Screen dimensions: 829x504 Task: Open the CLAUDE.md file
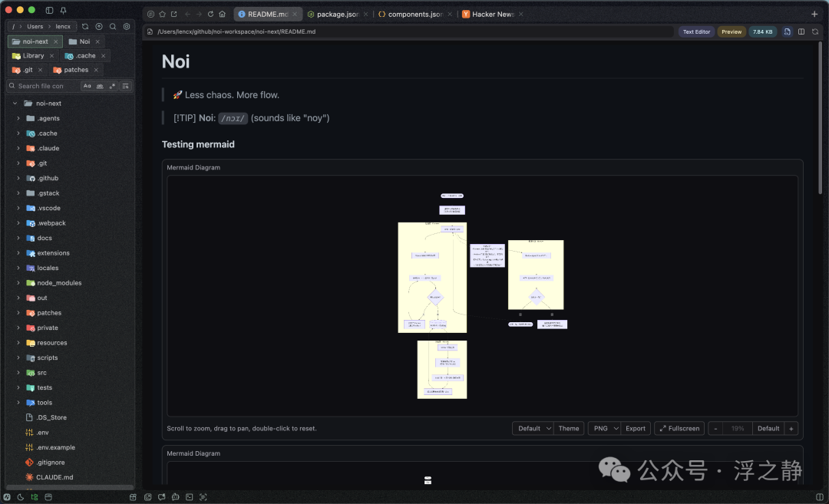(54, 477)
